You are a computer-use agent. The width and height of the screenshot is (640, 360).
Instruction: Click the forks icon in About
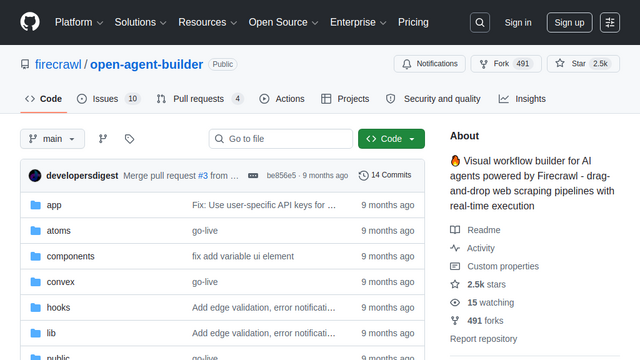tap(455, 320)
